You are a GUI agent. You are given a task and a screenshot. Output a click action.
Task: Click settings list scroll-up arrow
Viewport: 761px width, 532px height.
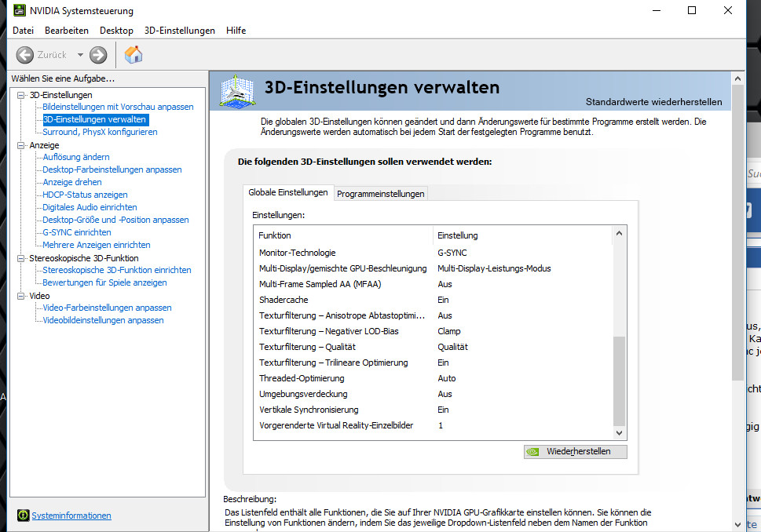coord(620,233)
